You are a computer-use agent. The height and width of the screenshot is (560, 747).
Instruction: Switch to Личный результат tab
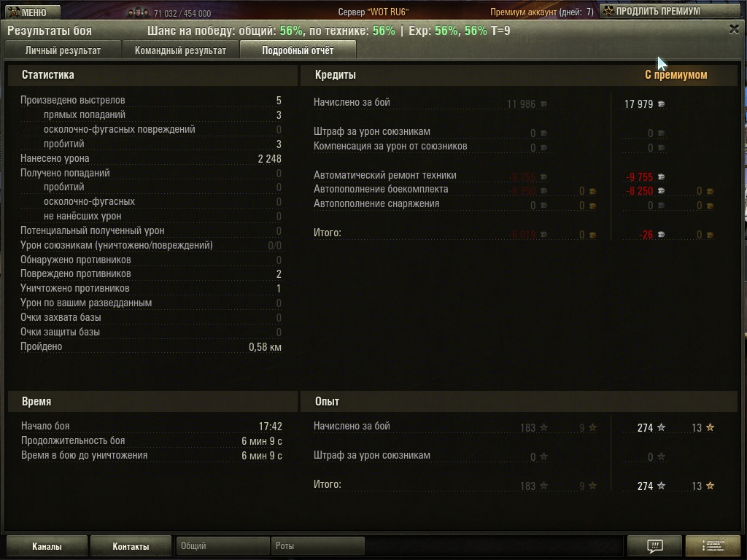(63, 50)
